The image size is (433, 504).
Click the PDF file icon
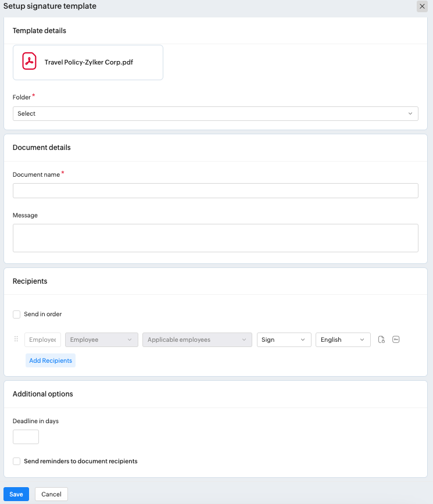click(x=29, y=62)
